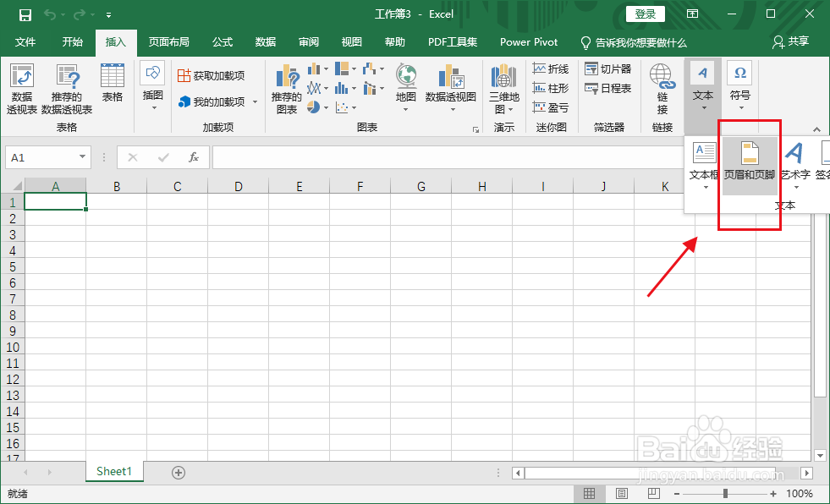Switch to Page Break Preview in status bar
830x504 pixels.
(x=654, y=493)
